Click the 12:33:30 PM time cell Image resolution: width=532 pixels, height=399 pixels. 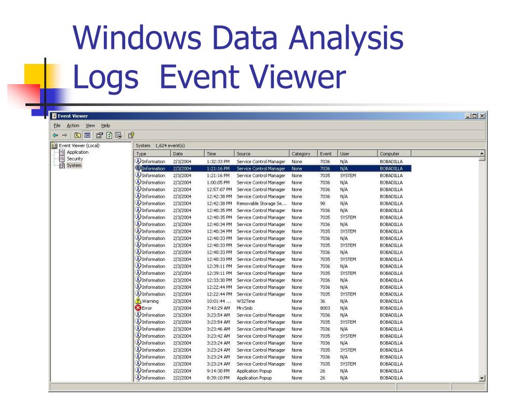pyautogui.click(x=219, y=280)
